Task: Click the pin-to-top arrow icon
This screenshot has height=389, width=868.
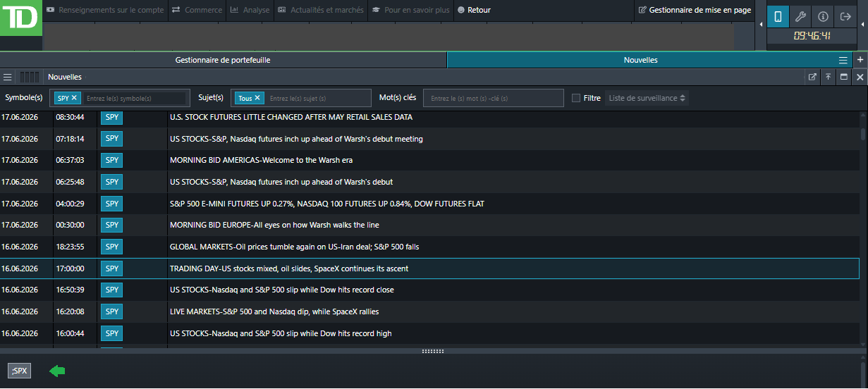Action: 828,77
